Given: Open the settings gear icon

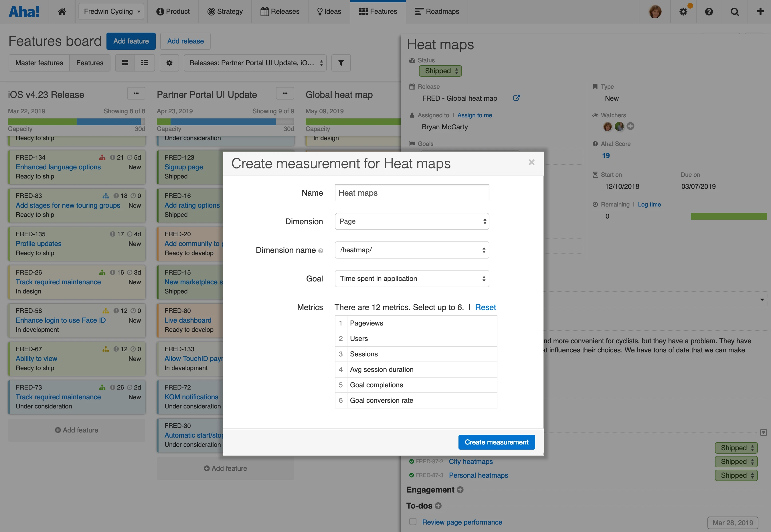Looking at the screenshot, I should coord(683,12).
